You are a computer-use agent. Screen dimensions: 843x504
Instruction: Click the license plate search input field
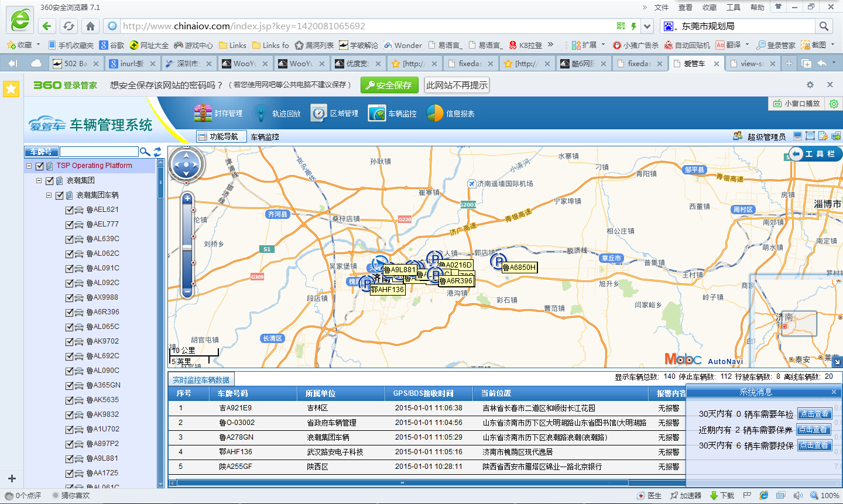click(99, 152)
